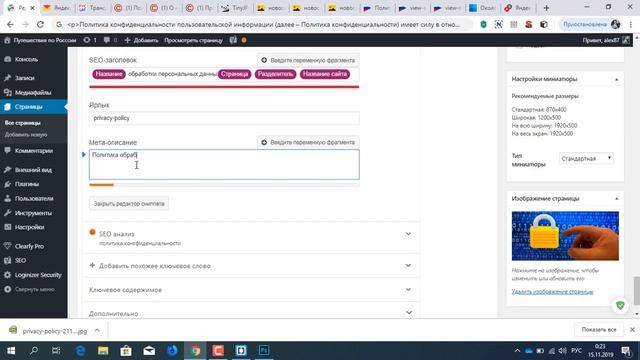Image resolution: width=640 pixels, height=360 pixels.
Task: Open Microsoft Edge from taskbar
Action: [x=80, y=351]
